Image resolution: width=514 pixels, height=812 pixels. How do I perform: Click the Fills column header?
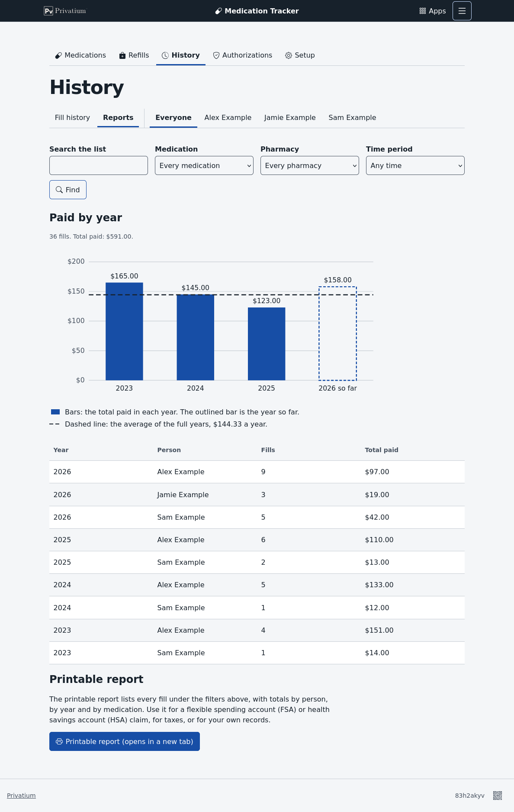pyautogui.click(x=268, y=450)
